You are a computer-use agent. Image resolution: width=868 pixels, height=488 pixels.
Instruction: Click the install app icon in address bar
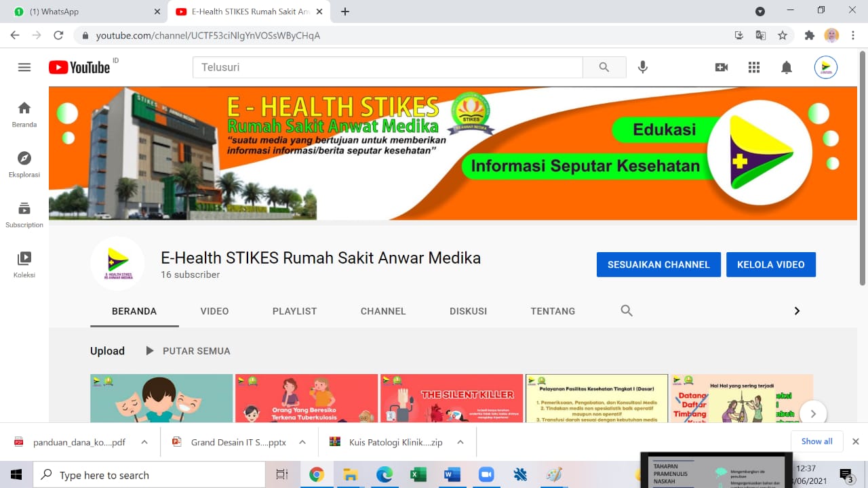pos(739,35)
